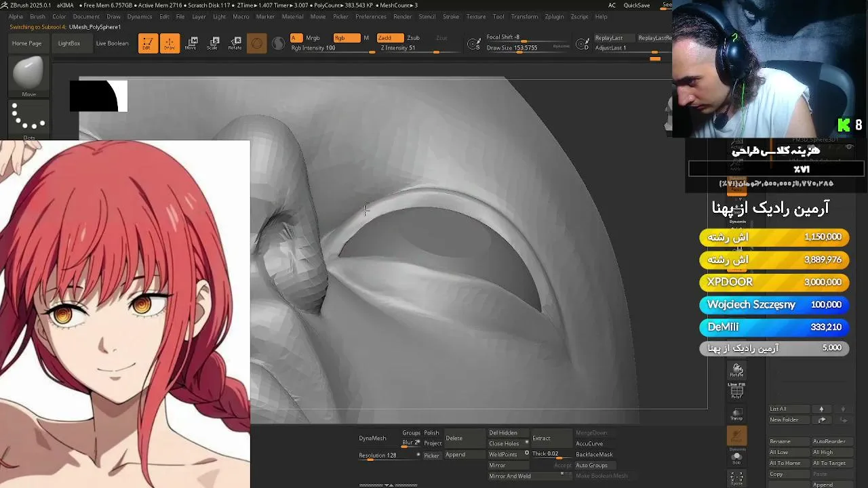This screenshot has height=488, width=868.
Task: Toggle the Zsub mode button
Action: tap(413, 38)
